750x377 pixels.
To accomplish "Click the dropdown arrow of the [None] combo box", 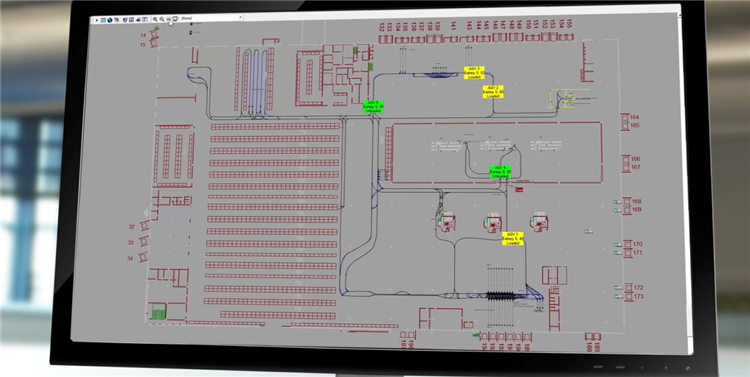I will pos(241,17).
